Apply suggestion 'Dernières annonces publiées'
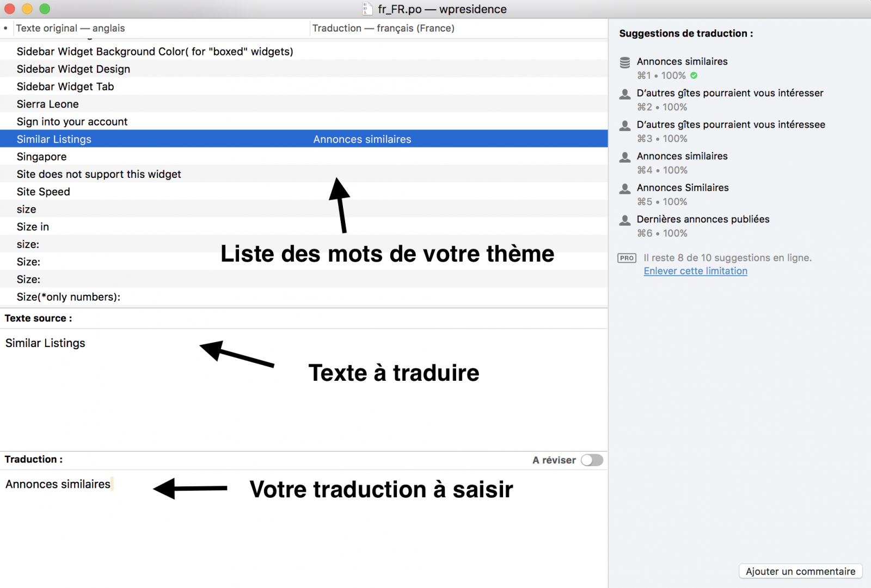The width and height of the screenshot is (871, 588). point(703,226)
